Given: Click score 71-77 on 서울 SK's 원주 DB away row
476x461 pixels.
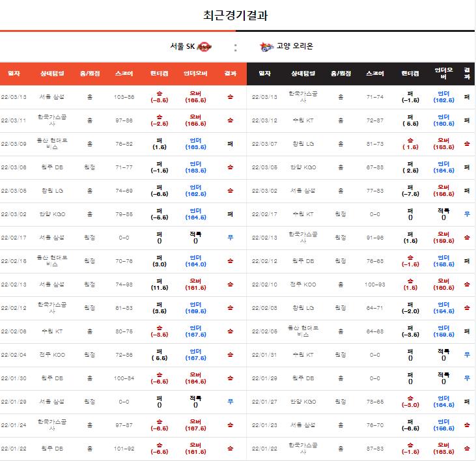Looking at the screenshot, I should (124, 167).
